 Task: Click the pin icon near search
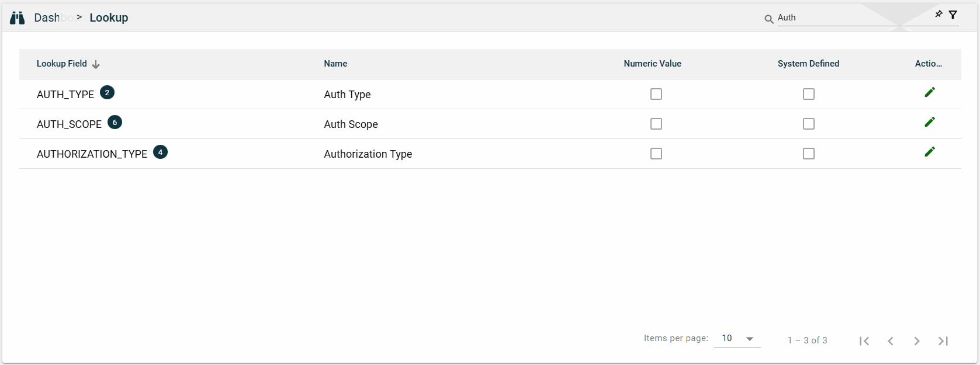pos(939,14)
